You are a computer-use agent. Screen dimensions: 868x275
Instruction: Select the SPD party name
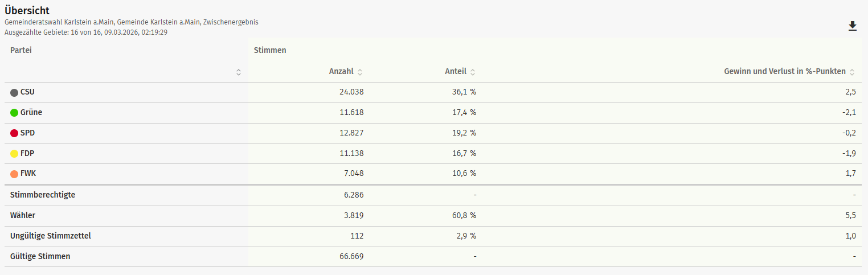click(28, 133)
